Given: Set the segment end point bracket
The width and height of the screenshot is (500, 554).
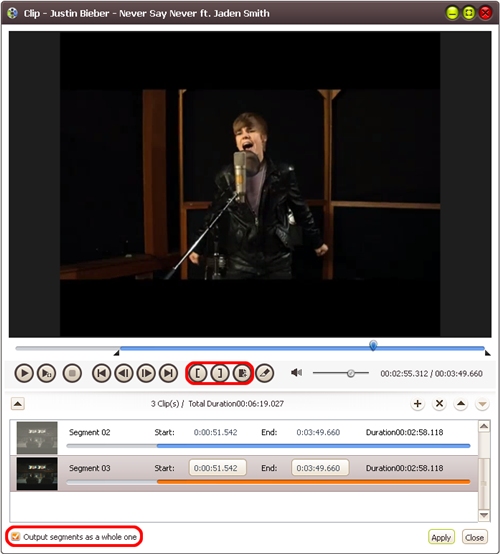Looking at the screenshot, I should tap(220, 373).
